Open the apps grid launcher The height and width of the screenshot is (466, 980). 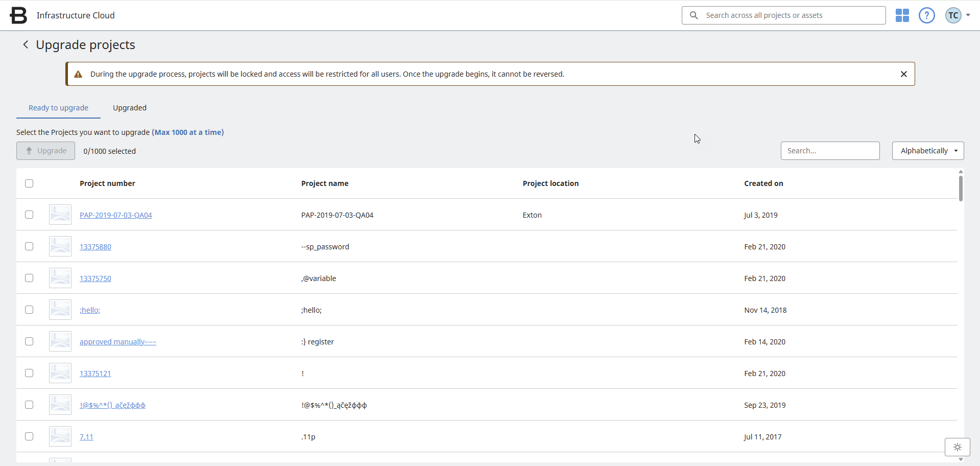click(902, 15)
